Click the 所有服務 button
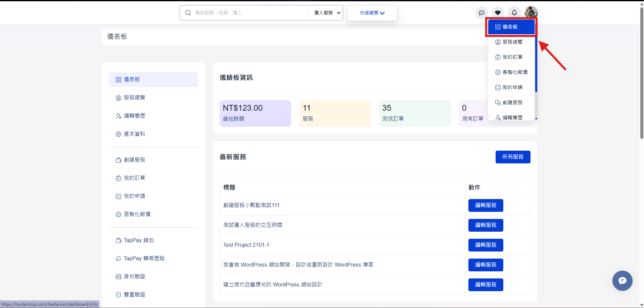644x308 pixels. point(513,157)
